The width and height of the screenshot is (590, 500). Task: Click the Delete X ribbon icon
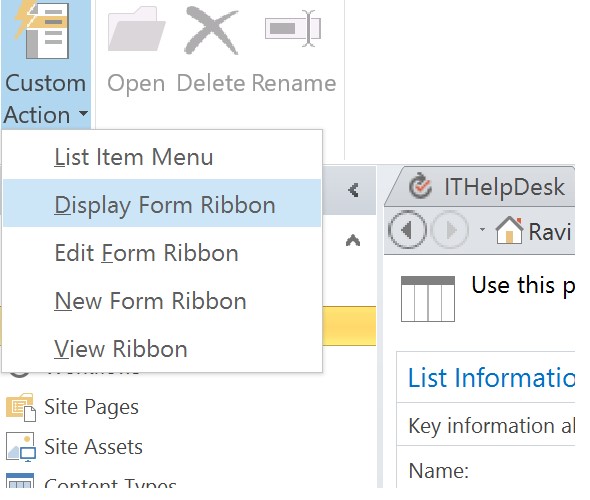pos(211,30)
